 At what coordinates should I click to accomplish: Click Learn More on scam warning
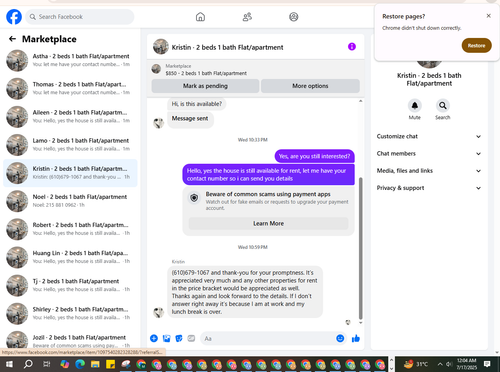coord(268,223)
